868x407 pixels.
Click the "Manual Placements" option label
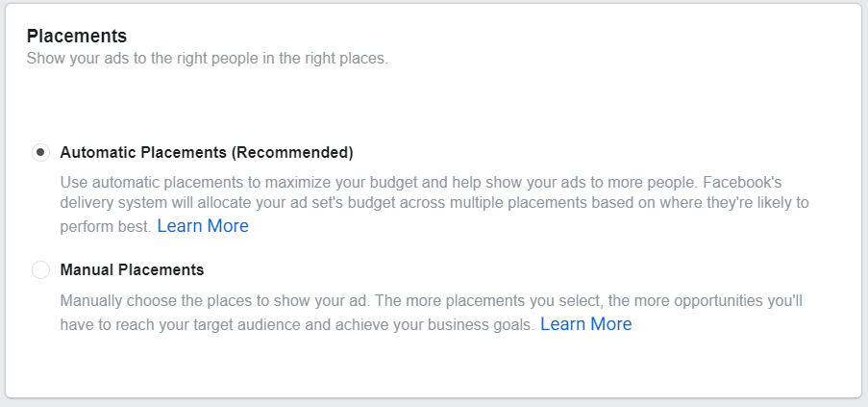pos(132,270)
